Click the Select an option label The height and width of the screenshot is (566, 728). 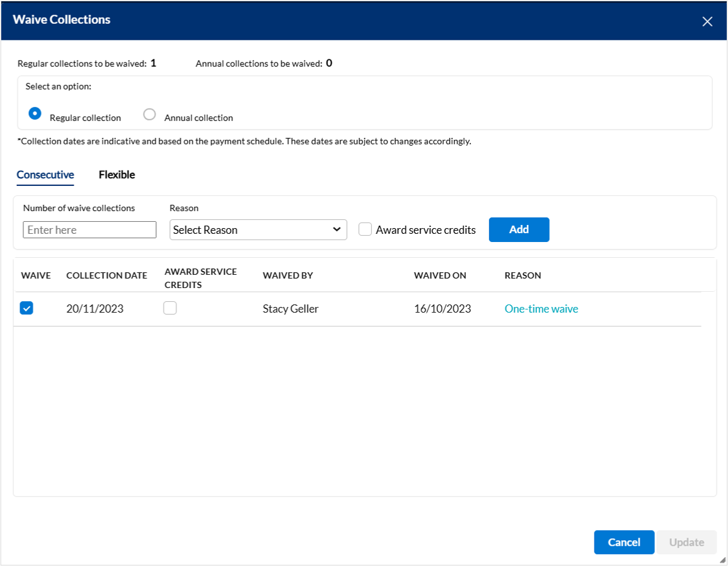coord(59,86)
